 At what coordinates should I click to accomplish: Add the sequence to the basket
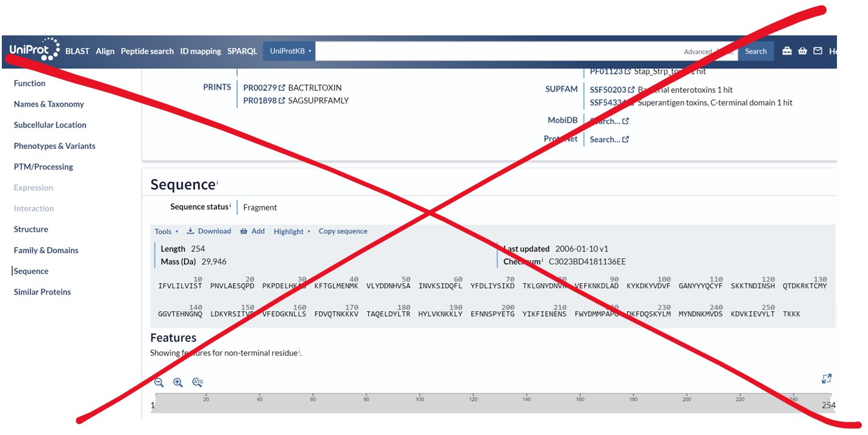[x=252, y=231]
